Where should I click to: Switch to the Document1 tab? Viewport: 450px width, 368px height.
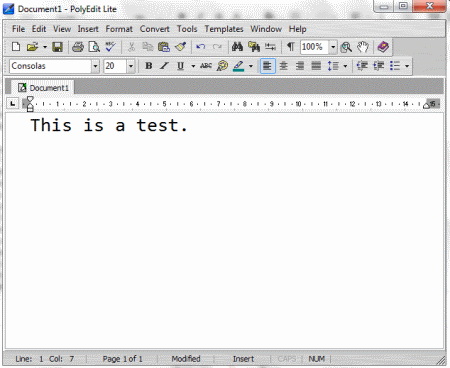coord(43,88)
